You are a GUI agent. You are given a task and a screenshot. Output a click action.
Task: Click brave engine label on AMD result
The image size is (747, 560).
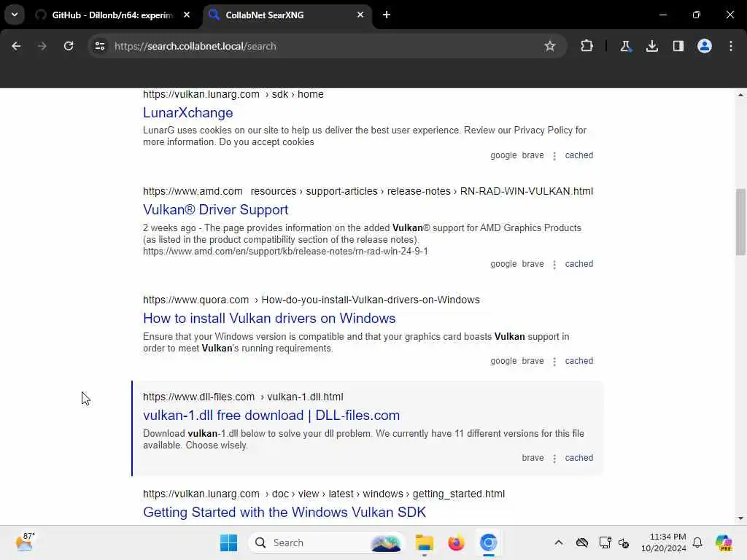click(x=533, y=264)
